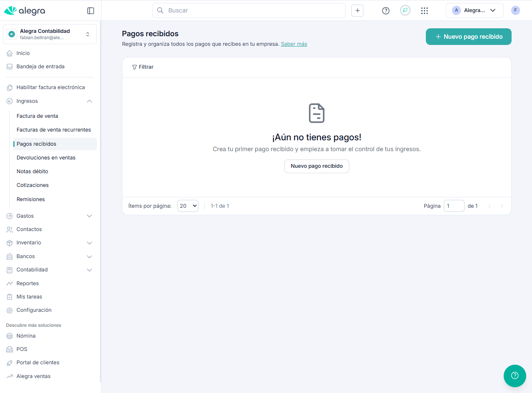Click the F user avatar icon
532x393 pixels.
coord(515,10)
